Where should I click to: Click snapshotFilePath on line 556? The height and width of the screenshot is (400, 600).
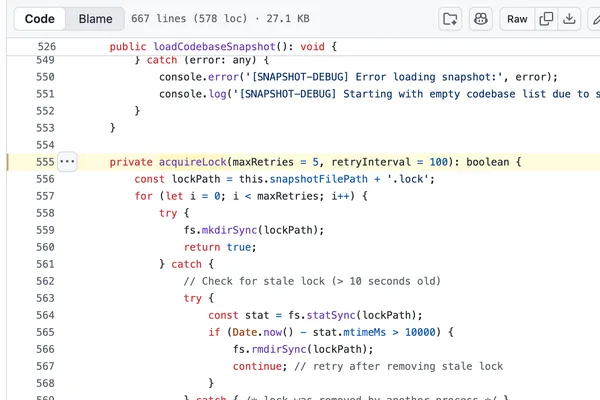coord(319,179)
